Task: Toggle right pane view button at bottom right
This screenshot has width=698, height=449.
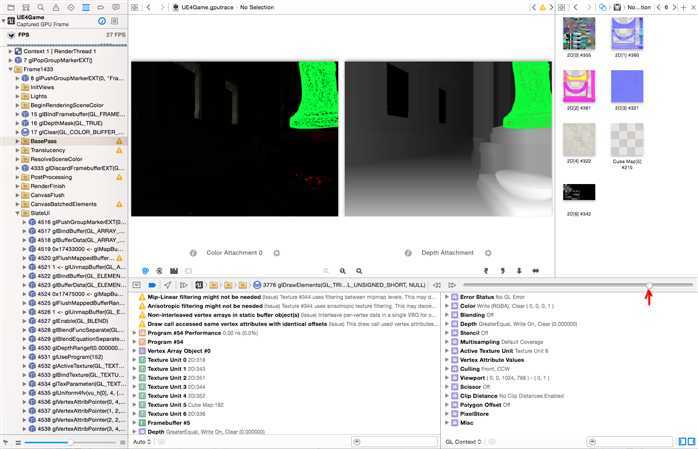Action: pos(691,441)
